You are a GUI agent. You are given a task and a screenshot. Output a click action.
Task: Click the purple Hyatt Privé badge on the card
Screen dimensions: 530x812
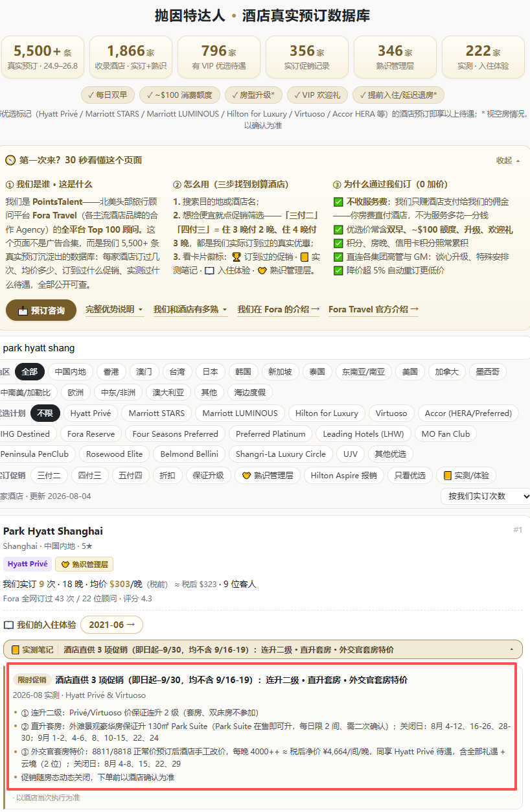27,564
